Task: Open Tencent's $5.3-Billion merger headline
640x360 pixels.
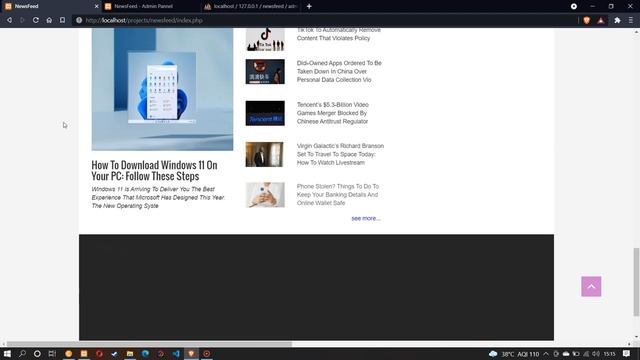Action: click(333, 113)
